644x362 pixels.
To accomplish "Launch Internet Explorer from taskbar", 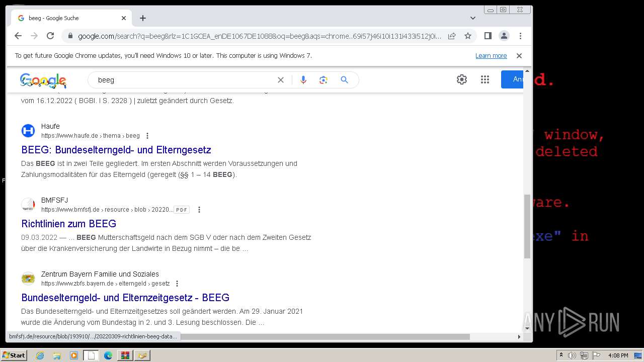I will pyautogui.click(x=40, y=355).
